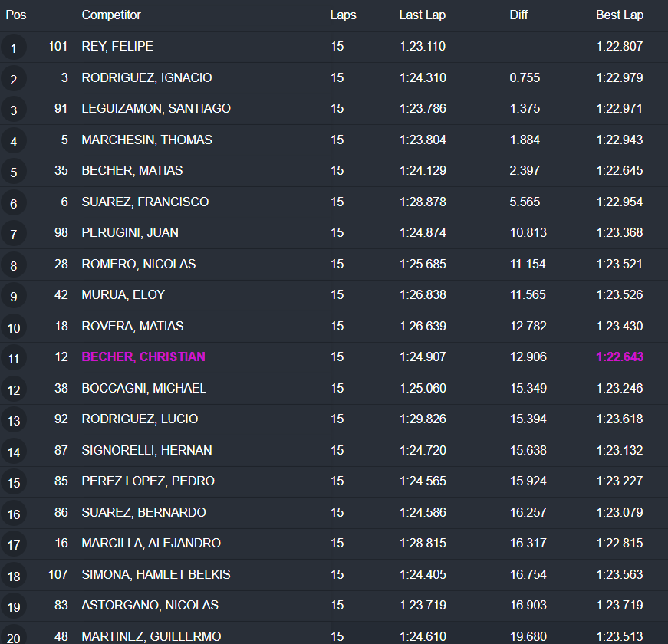Click the position 5 circle badge
The width and height of the screenshot is (668, 644).
14,172
